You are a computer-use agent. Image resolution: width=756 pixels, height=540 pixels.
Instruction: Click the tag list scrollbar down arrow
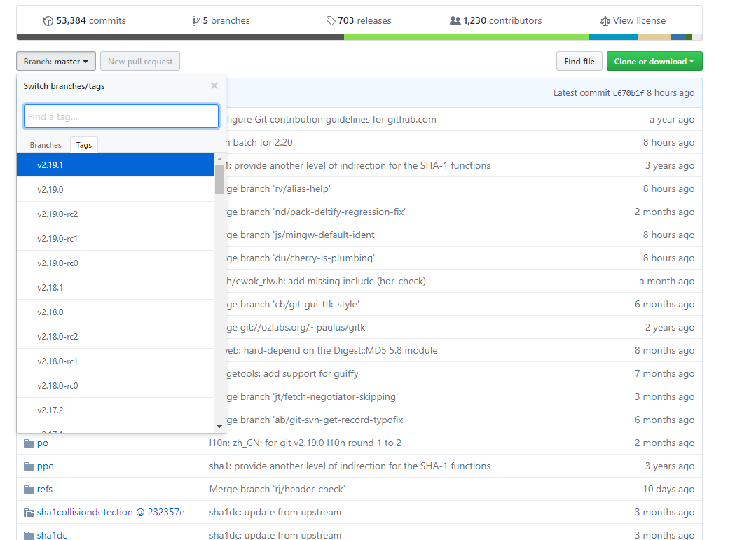219,427
